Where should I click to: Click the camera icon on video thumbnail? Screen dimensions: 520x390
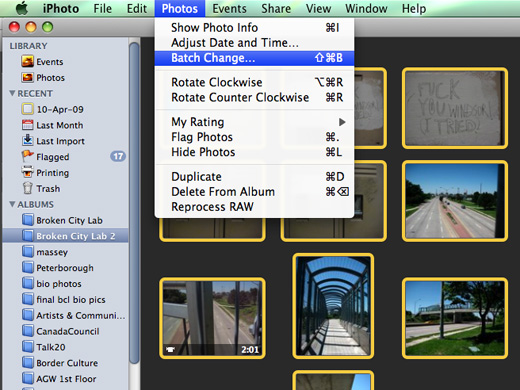(x=170, y=350)
